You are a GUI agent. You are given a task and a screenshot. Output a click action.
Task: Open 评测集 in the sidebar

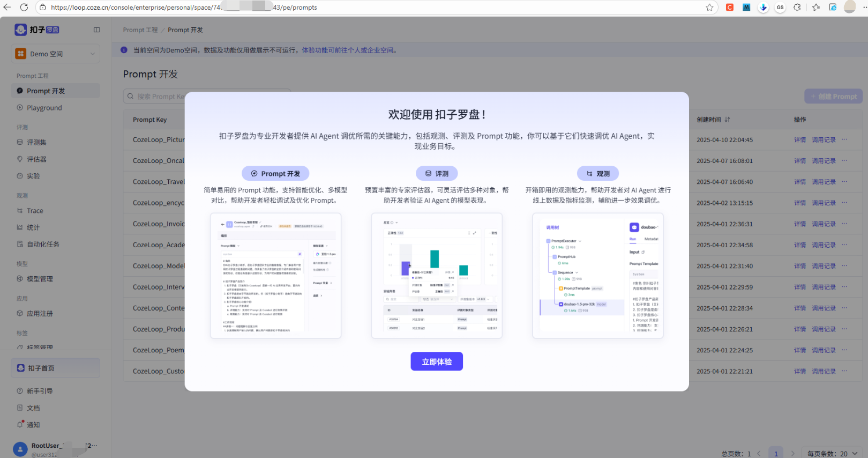point(56,142)
